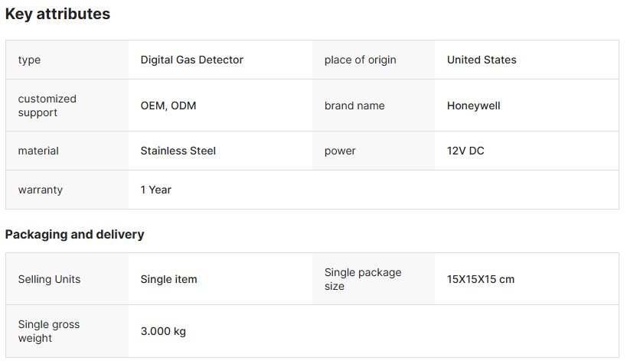Click the United States value
The image size is (627, 364).
[x=482, y=60]
